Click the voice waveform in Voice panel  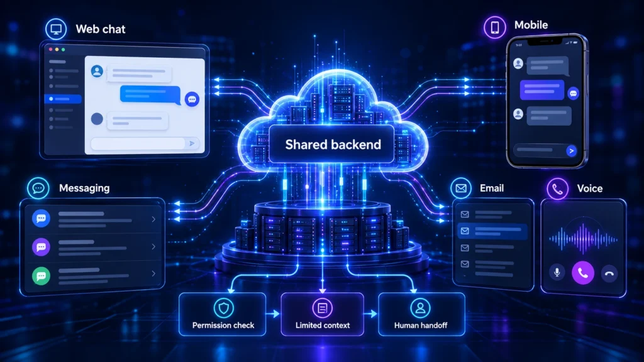(583, 239)
